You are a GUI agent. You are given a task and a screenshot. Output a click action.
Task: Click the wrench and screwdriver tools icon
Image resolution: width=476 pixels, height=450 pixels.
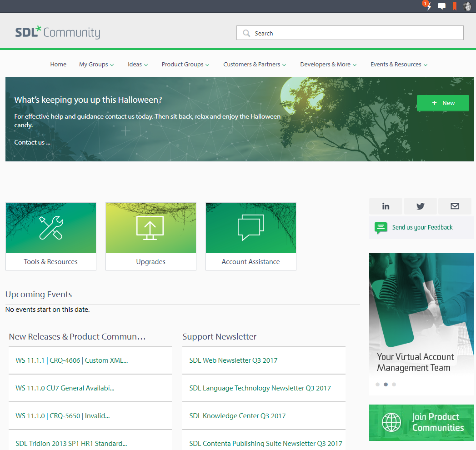pos(51,228)
